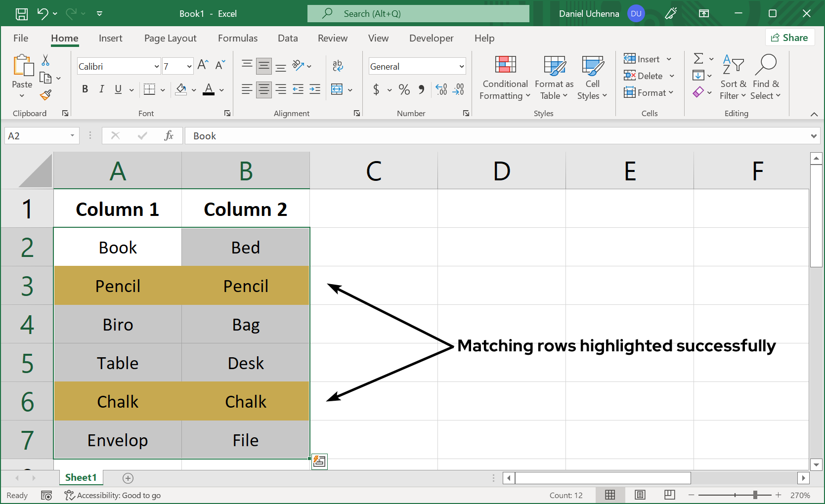Open the Developer ribbon tab
Image resolution: width=825 pixels, height=504 pixels.
(431, 38)
